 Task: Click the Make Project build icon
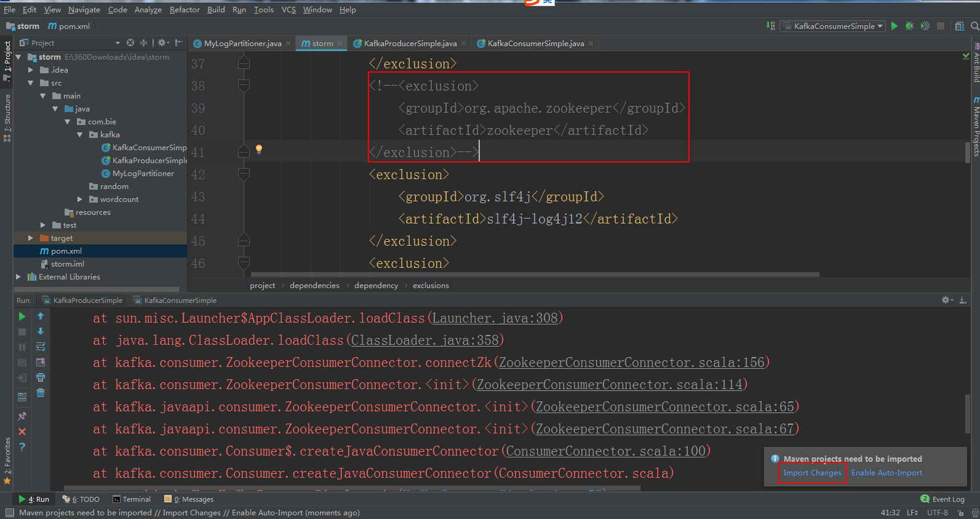[771, 26]
